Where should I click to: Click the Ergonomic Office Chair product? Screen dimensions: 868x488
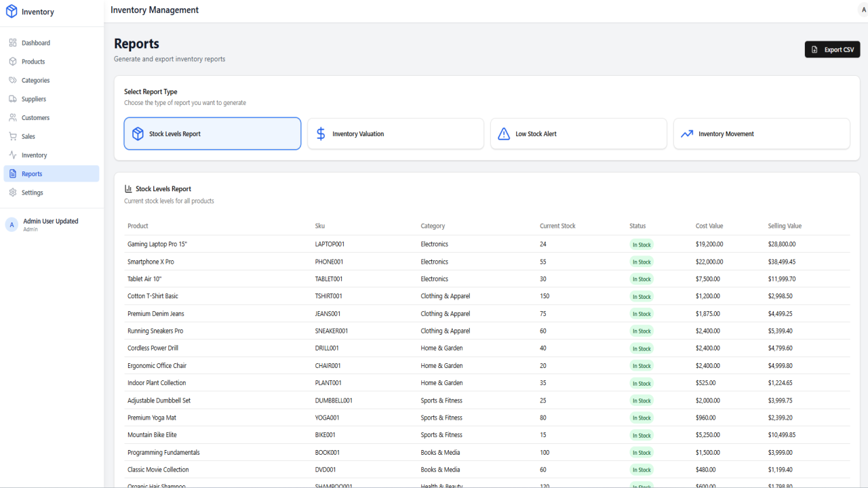click(x=157, y=366)
